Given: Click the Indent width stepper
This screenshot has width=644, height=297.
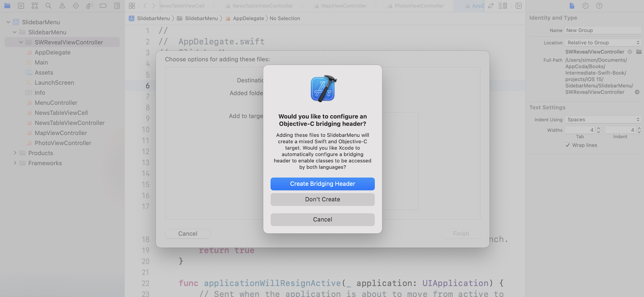Looking at the screenshot, I should (639, 130).
